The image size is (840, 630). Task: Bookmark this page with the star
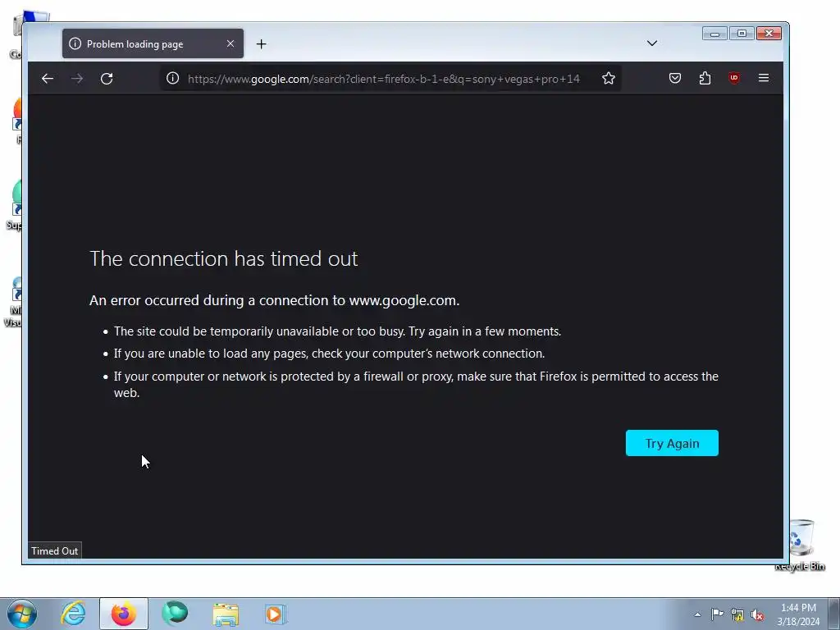(x=608, y=78)
